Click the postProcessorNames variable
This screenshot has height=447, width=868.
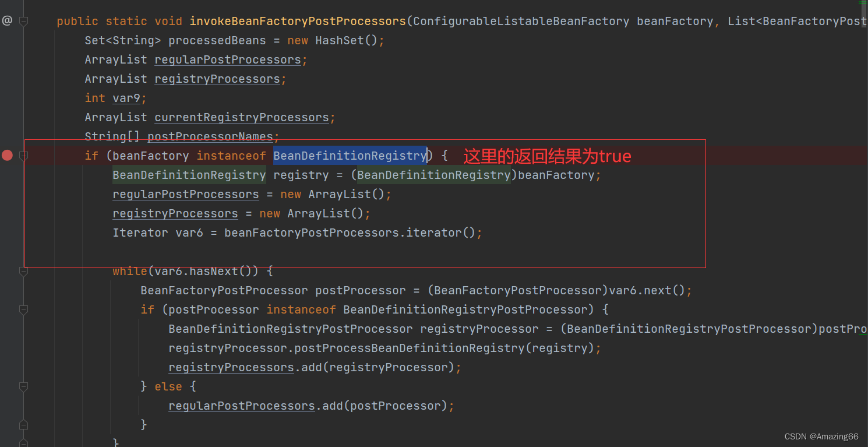pos(210,137)
